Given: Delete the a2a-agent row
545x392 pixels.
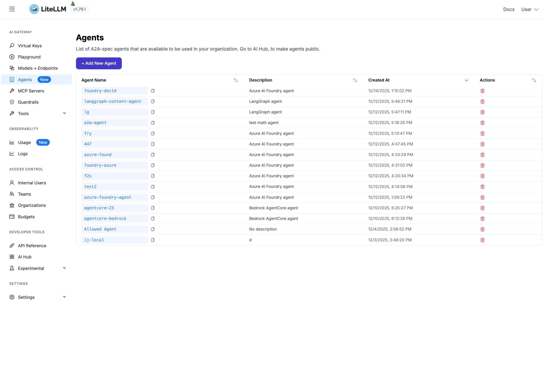Looking at the screenshot, I should click(482, 123).
